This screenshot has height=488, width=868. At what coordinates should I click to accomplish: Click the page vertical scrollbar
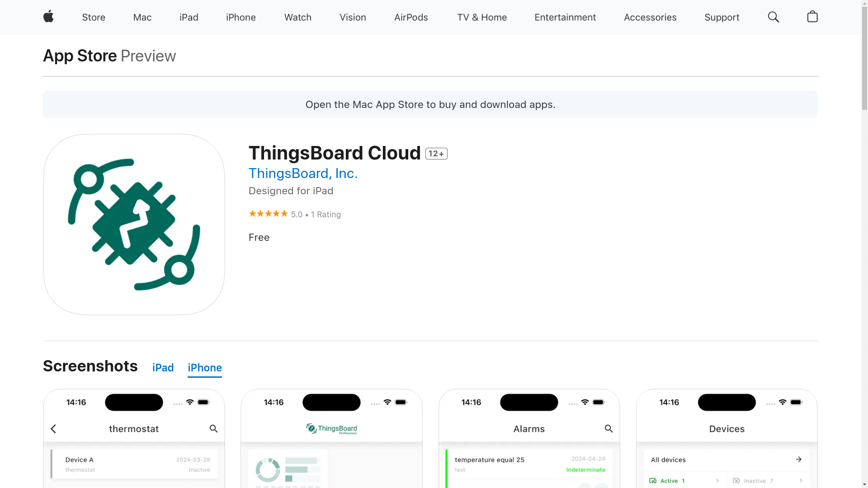[x=864, y=59]
